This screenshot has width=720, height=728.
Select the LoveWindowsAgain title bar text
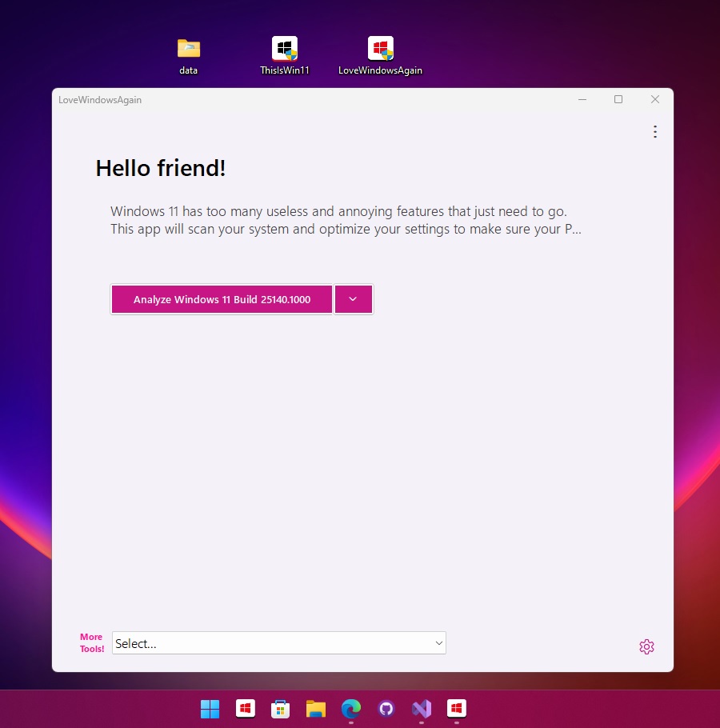(x=100, y=99)
